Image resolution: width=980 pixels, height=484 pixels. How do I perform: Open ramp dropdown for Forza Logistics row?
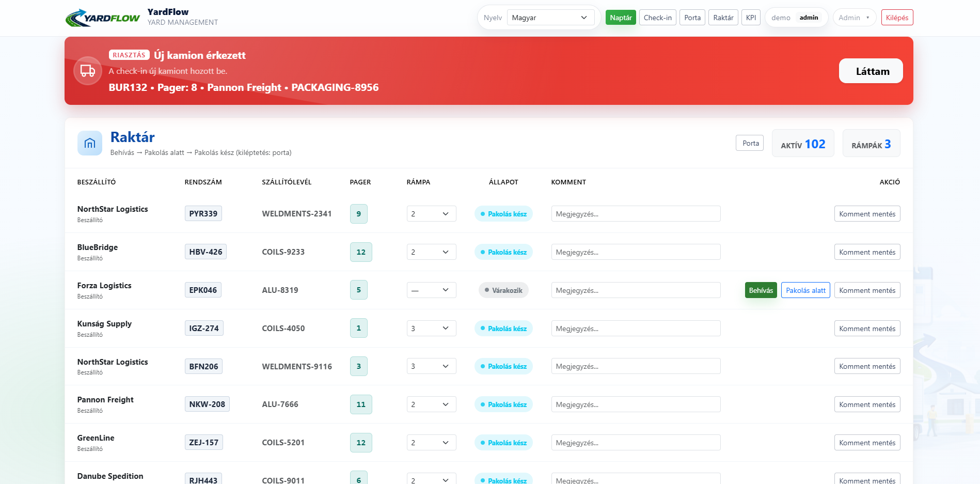coord(431,290)
